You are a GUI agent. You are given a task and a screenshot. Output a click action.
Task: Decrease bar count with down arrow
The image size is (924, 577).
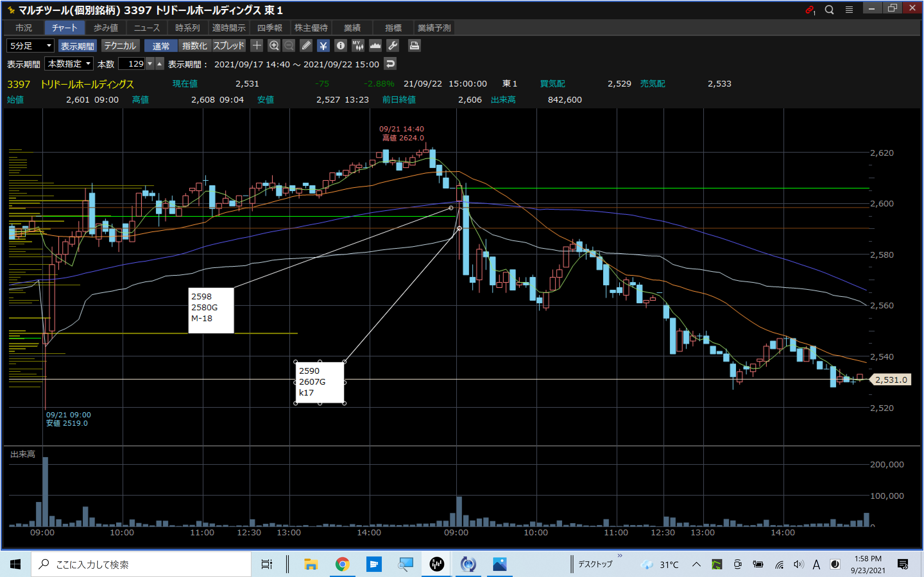pyautogui.click(x=150, y=64)
